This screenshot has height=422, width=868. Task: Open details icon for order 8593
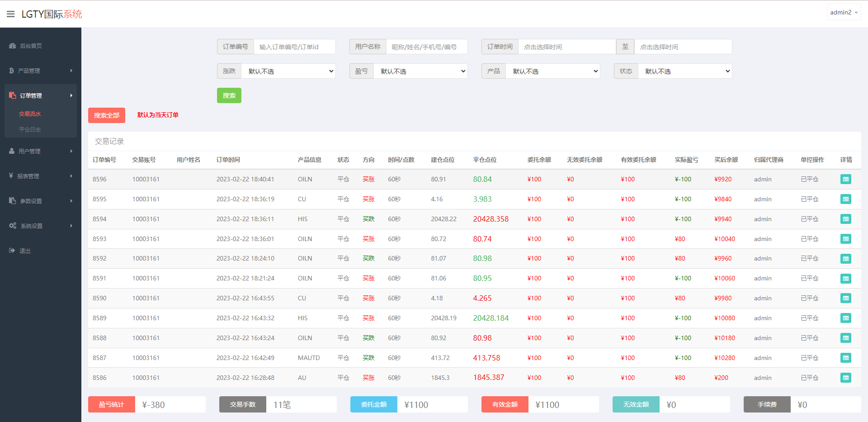[x=845, y=239]
